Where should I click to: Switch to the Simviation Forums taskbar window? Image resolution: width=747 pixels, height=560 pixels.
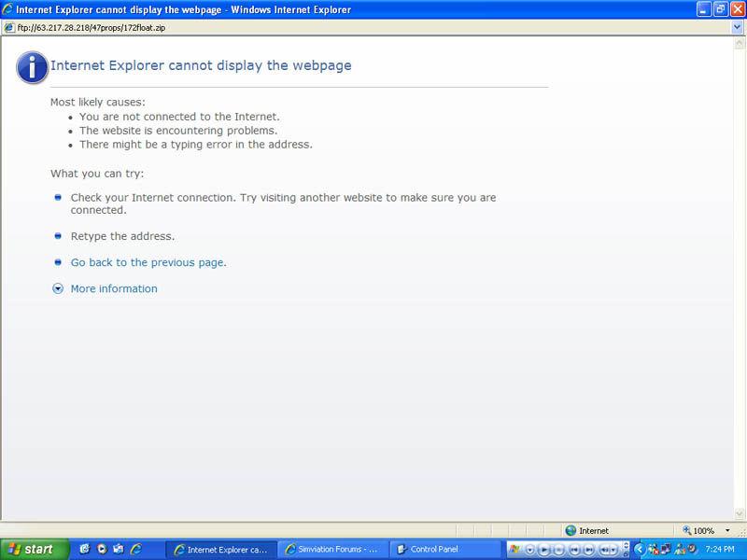pyautogui.click(x=332, y=550)
